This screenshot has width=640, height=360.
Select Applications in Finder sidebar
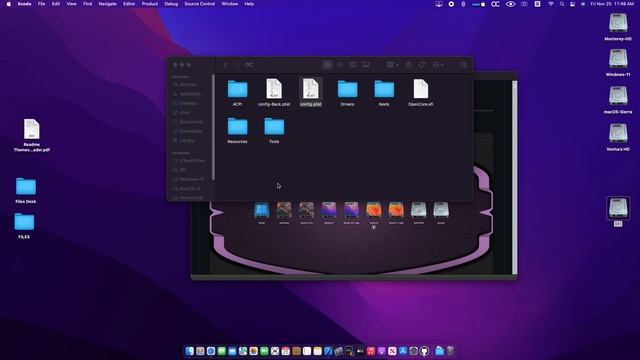[x=189, y=94]
